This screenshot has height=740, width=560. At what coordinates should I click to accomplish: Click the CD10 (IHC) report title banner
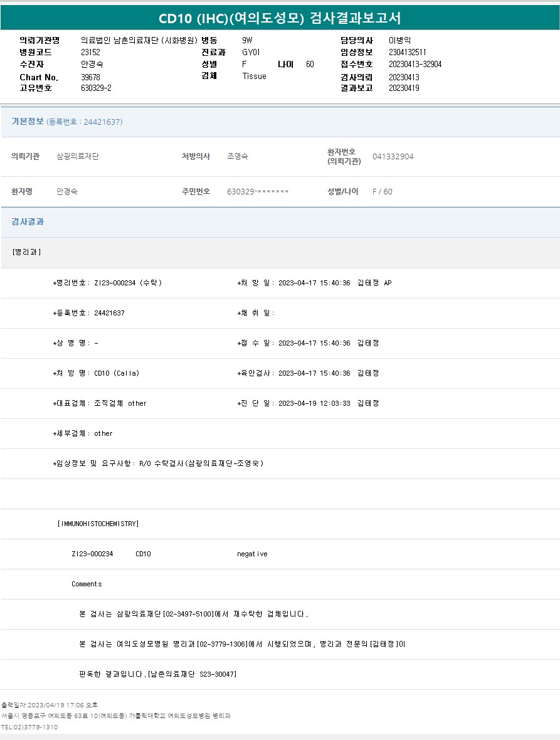(x=280, y=18)
